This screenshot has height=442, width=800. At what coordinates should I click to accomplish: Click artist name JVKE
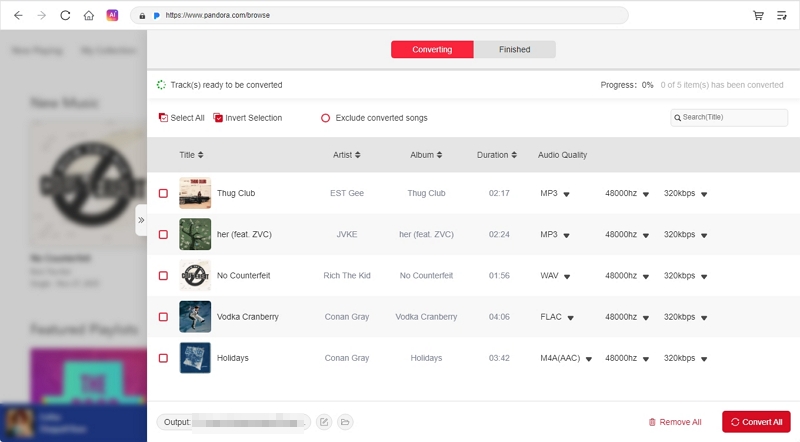click(347, 235)
